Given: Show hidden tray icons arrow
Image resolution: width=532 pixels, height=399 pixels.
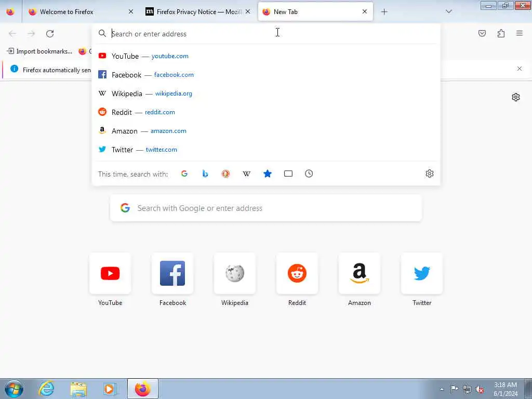Looking at the screenshot, I should click(442, 389).
